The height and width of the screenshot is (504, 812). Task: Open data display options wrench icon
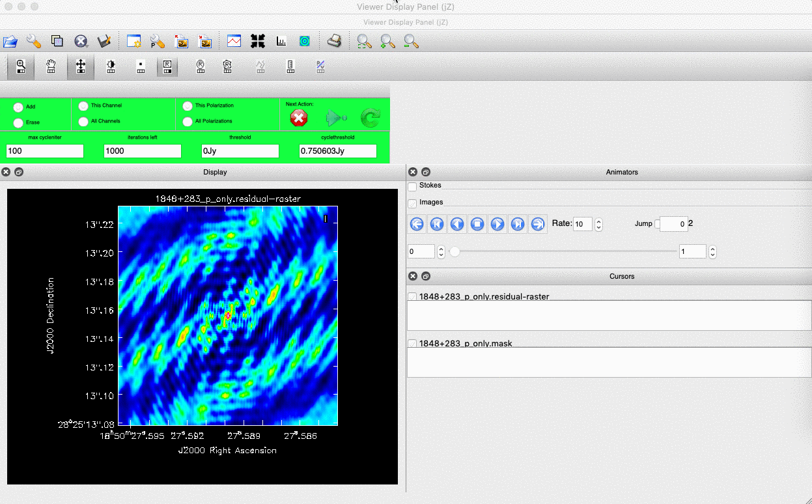(x=34, y=42)
